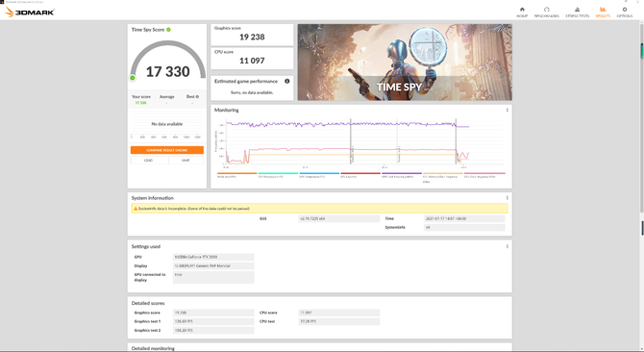Click the 3DMark logo

(x=30, y=12)
